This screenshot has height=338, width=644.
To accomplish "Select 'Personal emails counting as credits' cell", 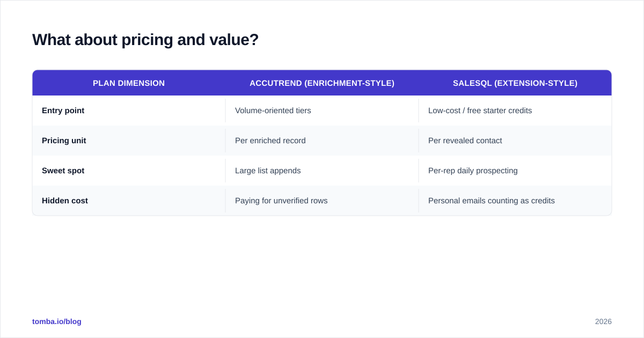I will click(515, 201).
